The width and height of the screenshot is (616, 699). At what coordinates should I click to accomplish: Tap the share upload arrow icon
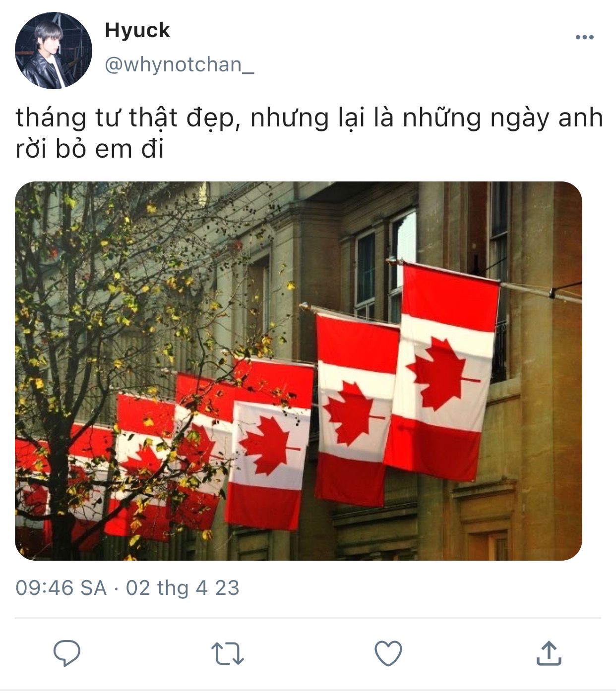coord(549,653)
